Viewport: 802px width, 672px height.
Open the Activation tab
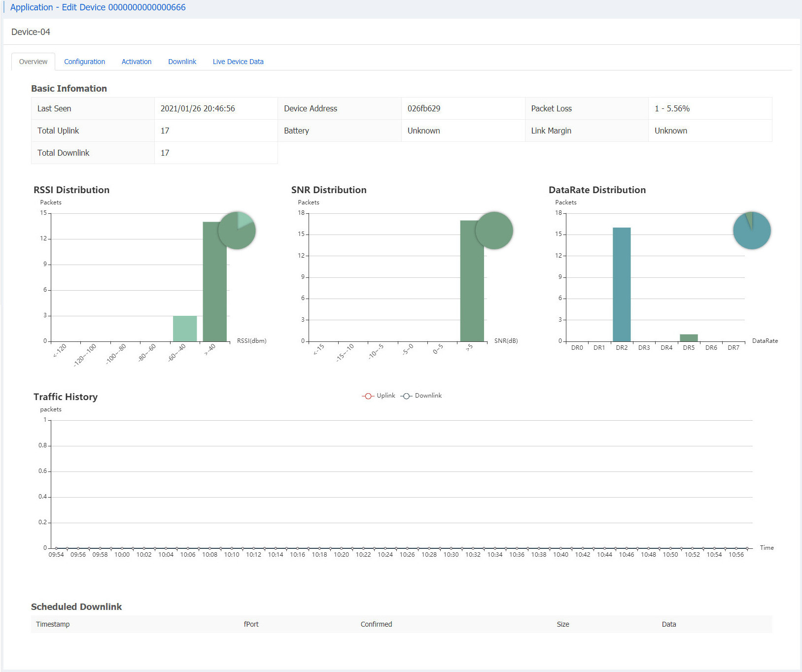pos(137,62)
